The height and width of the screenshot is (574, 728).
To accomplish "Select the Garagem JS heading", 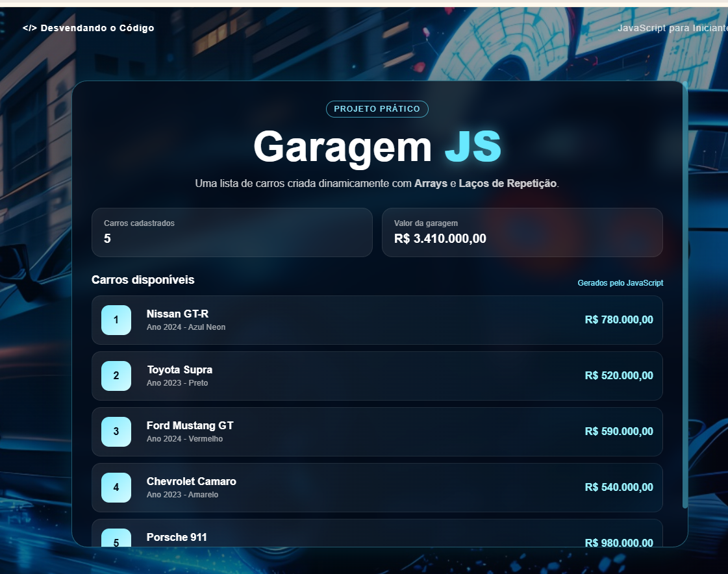I will click(377, 147).
